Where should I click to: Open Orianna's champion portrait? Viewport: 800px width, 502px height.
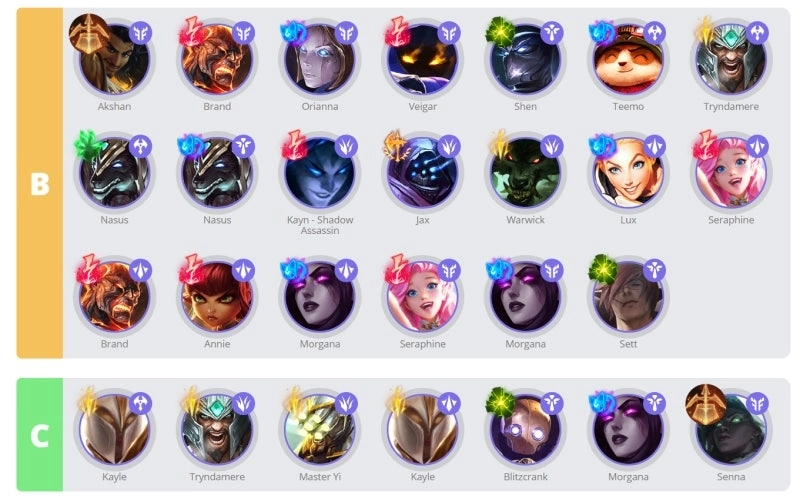coord(320,60)
